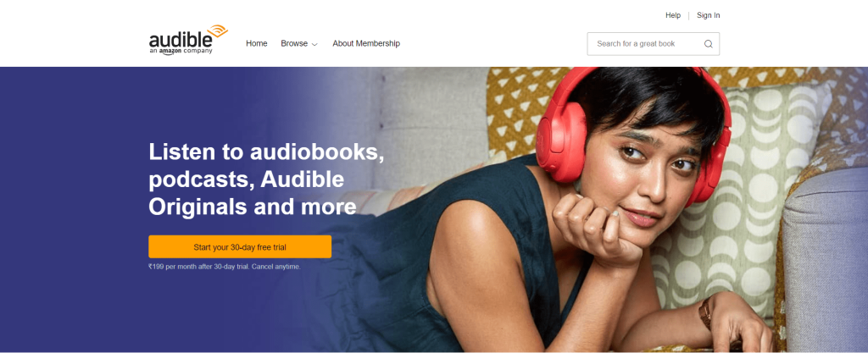
Task: Click the orange sound-wave icon above the logo
Action: [x=218, y=30]
